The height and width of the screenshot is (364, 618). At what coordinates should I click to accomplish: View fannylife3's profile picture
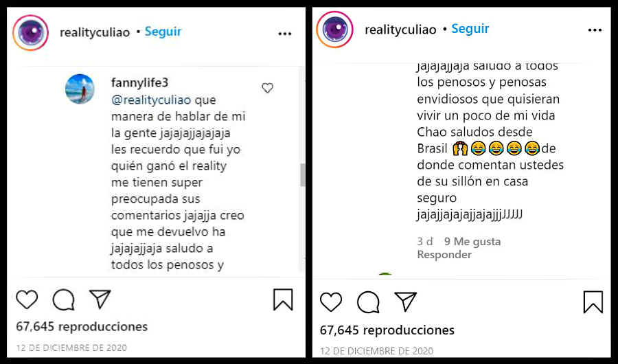79,89
